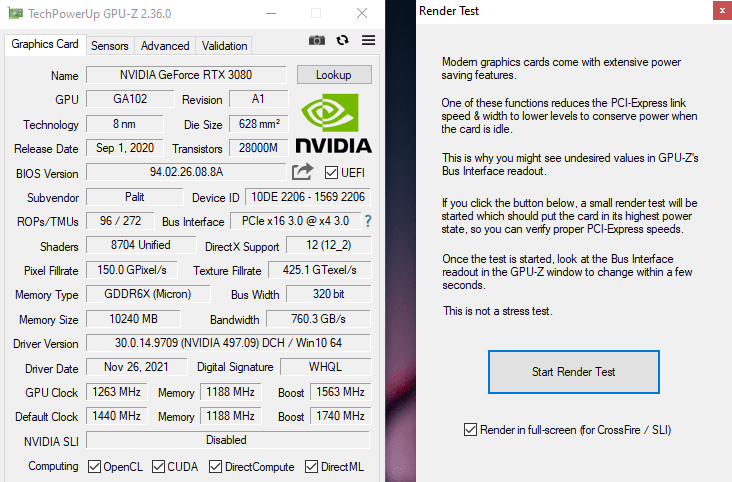Refresh GPU-Z readings using refresh icon
This screenshot has width=732, height=482.
coord(343,41)
